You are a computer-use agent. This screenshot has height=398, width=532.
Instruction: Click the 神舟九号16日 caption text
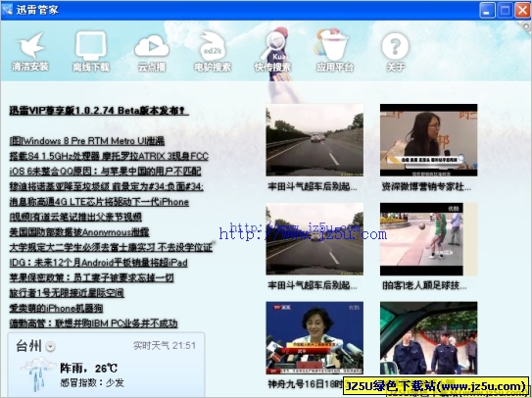[306, 384]
